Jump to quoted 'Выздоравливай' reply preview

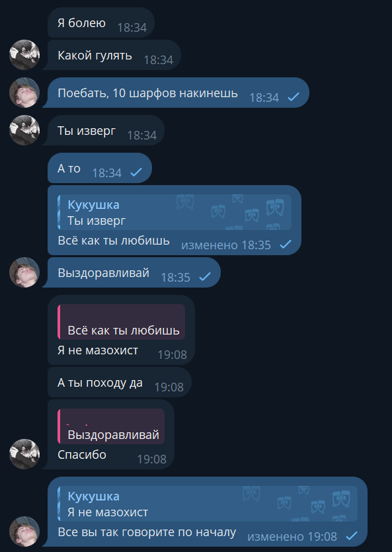(111, 426)
